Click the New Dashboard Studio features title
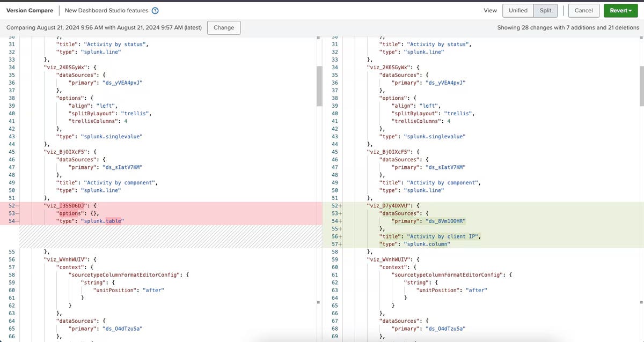The image size is (644, 342). (106, 11)
